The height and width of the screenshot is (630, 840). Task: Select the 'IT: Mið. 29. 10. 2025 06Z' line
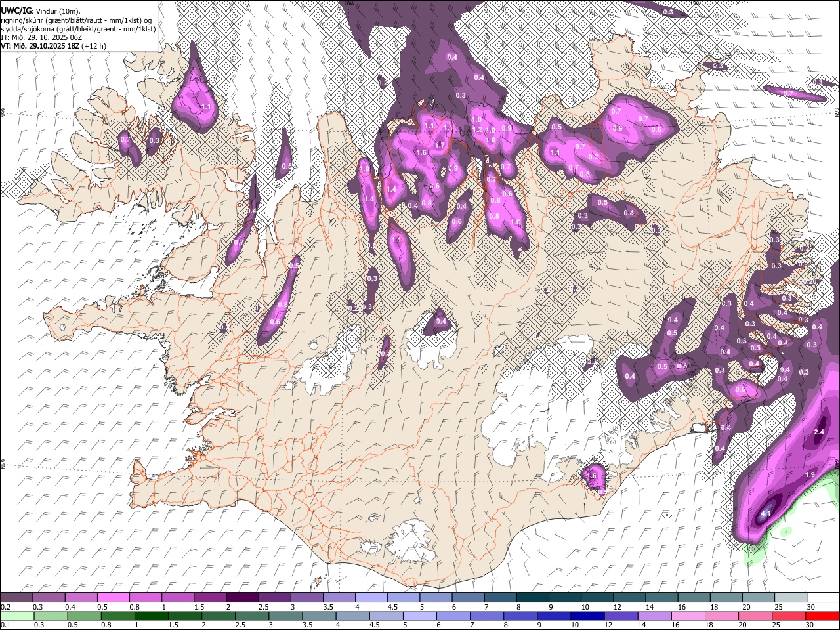(41, 37)
